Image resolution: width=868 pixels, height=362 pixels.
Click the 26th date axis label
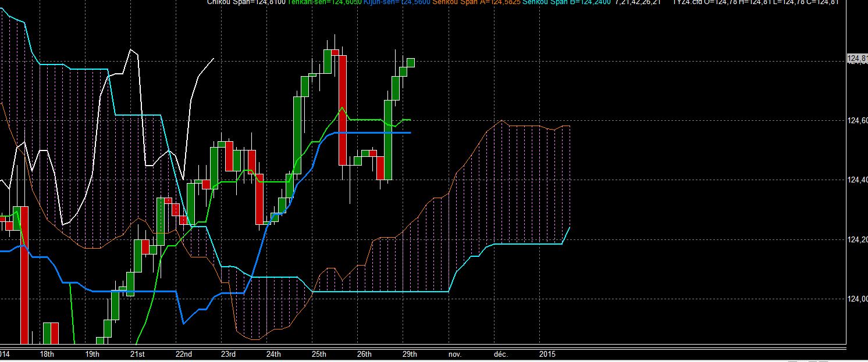pyautogui.click(x=364, y=354)
